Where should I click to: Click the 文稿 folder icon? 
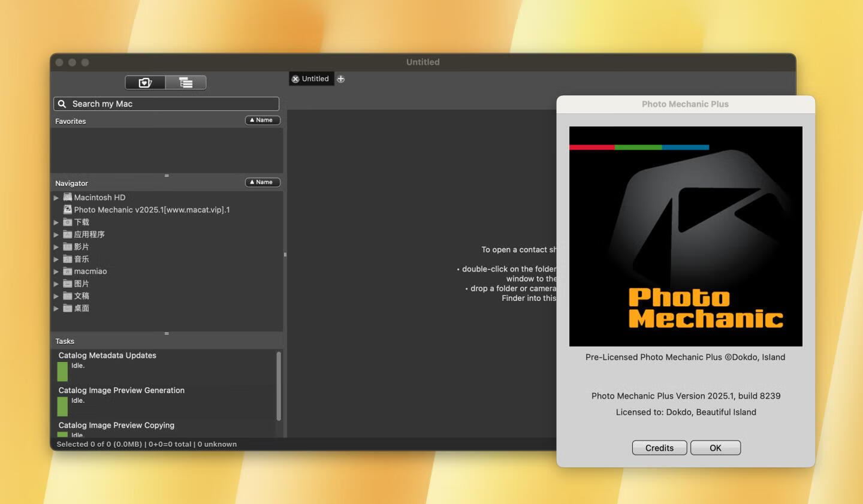pyautogui.click(x=68, y=296)
